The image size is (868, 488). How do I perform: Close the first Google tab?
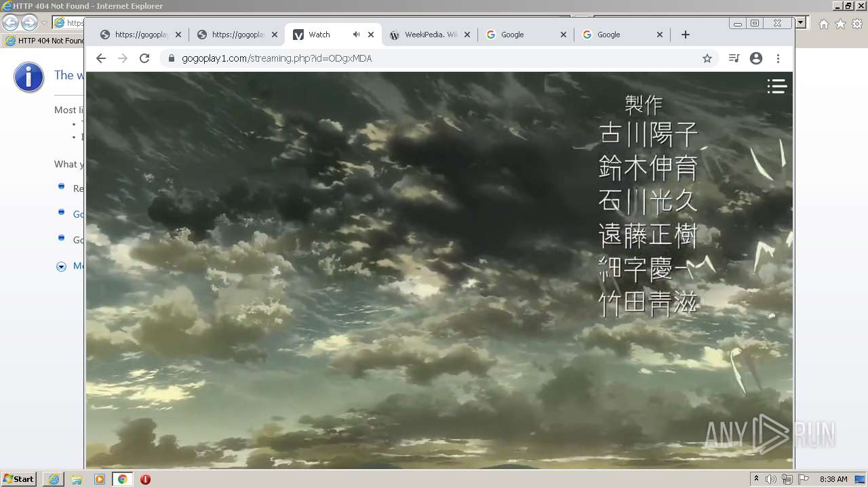[564, 35]
